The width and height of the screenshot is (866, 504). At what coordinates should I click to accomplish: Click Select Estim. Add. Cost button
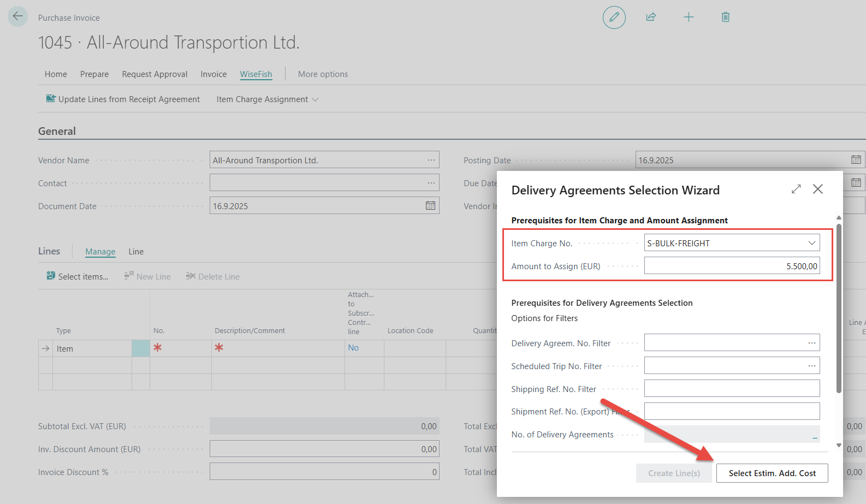[772, 473]
